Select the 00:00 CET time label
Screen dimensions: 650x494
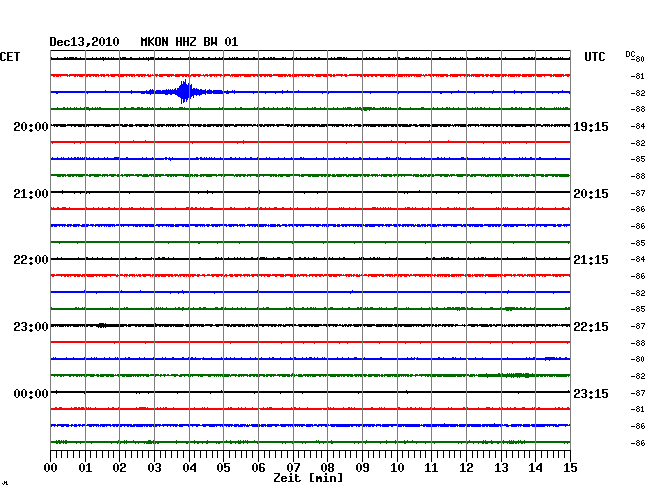tap(31, 393)
